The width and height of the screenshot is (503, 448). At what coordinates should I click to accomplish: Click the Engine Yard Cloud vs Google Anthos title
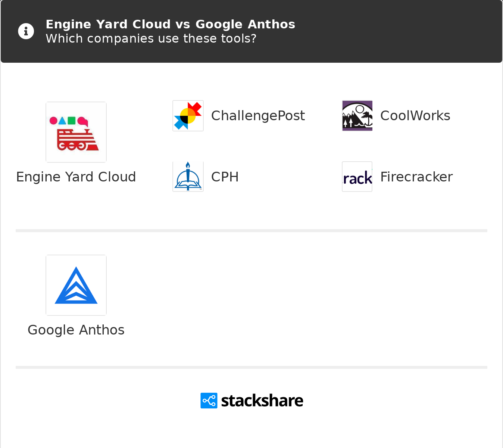170,24
